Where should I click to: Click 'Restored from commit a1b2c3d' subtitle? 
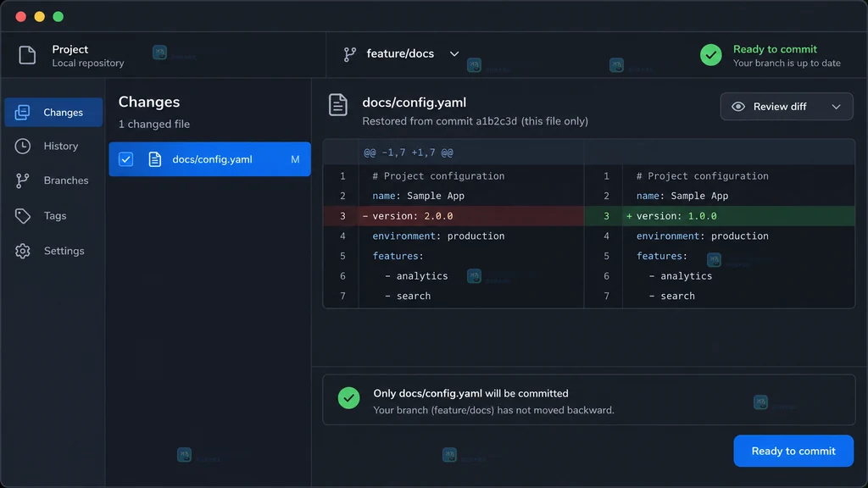[x=475, y=121]
